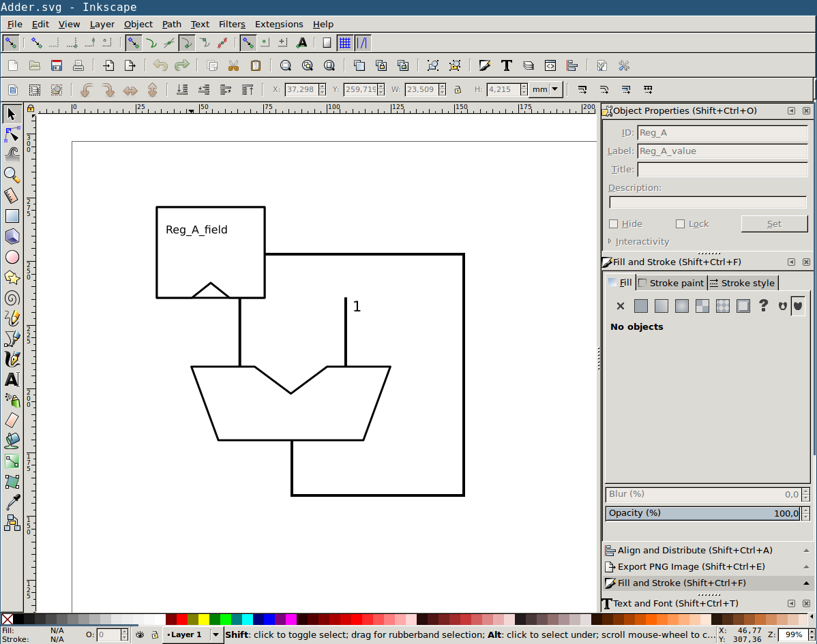
Task: Select the Spiral tool
Action: [12, 298]
